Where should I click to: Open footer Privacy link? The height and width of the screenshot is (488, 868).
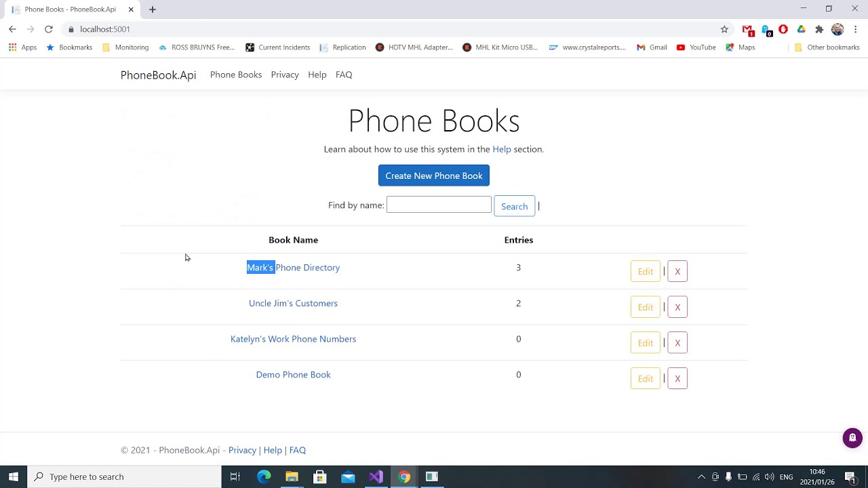(242, 450)
